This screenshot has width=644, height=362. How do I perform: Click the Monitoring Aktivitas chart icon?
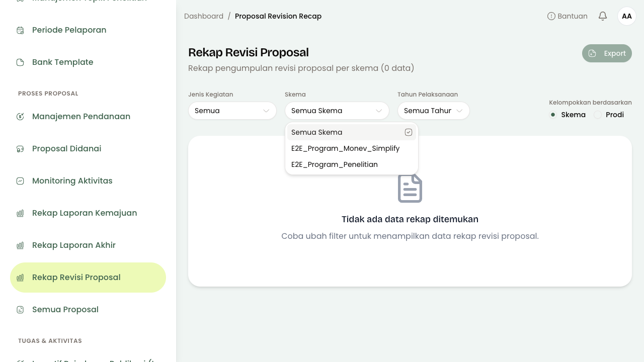[x=20, y=181]
